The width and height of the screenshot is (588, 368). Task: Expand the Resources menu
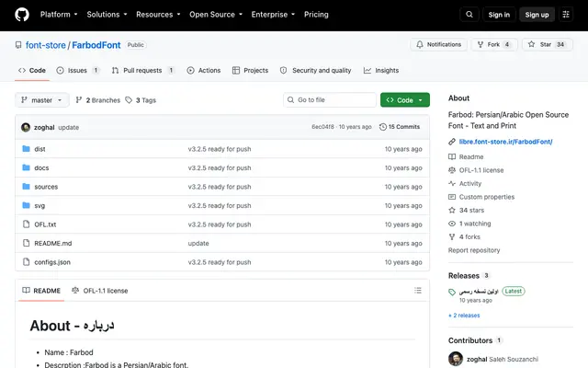[x=158, y=15]
